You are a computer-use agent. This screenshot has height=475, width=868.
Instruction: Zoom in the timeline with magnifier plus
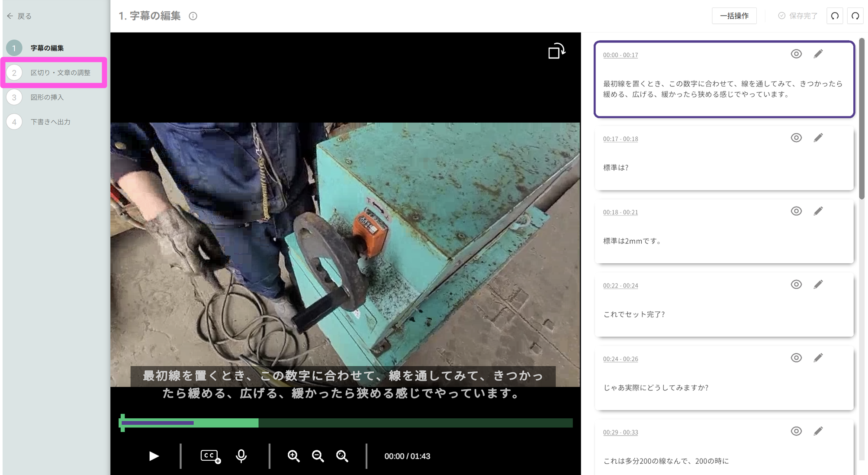(293, 456)
